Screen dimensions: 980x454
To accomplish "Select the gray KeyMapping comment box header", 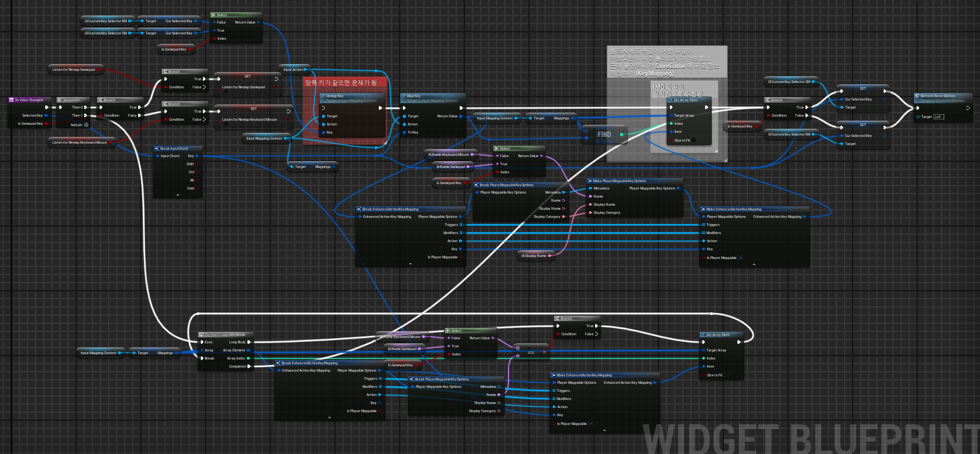I will (667, 63).
